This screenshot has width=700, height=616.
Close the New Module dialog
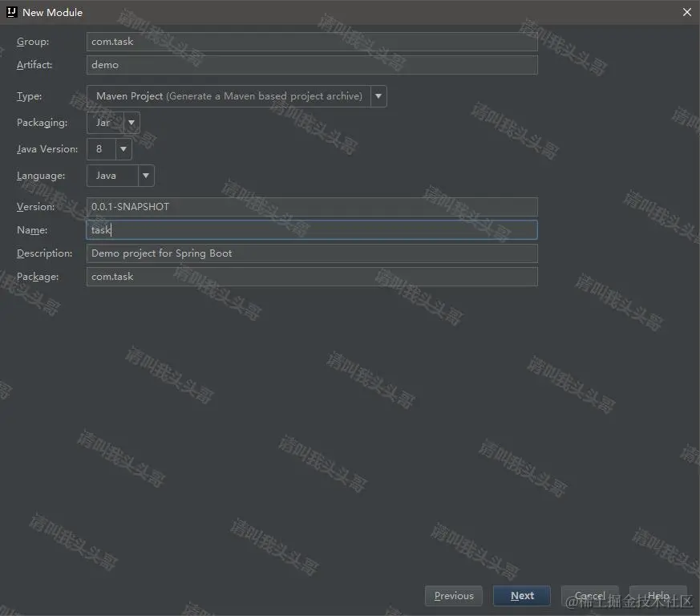pos(687,12)
